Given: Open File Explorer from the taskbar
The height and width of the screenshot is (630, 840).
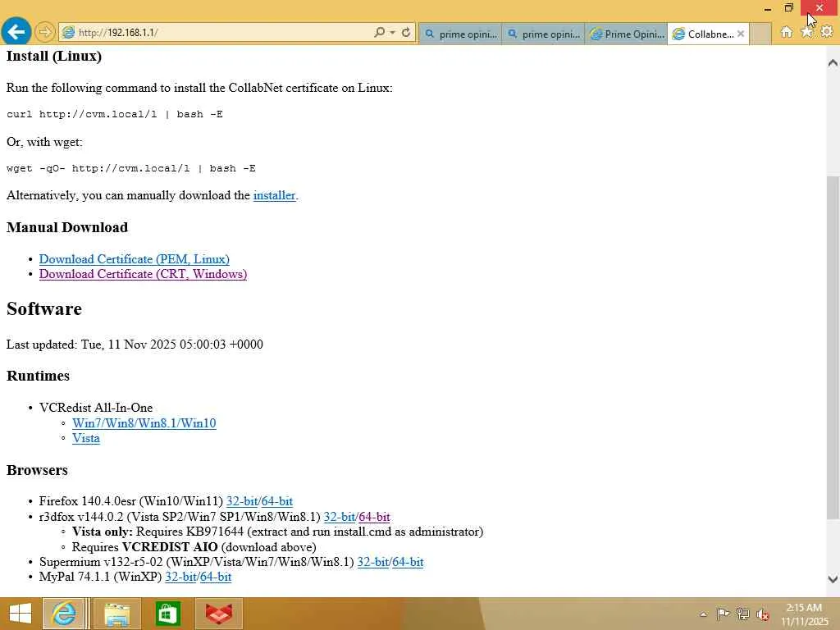Looking at the screenshot, I should (x=116, y=614).
